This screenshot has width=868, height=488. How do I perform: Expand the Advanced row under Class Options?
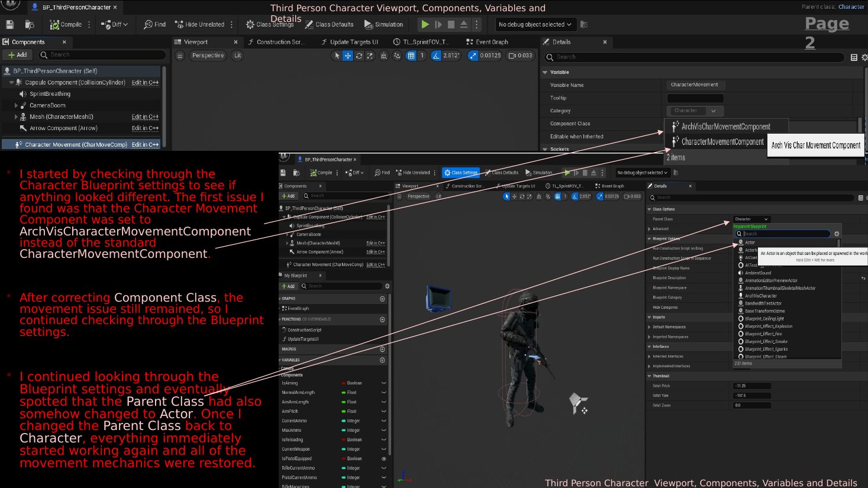(x=650, y=229)
